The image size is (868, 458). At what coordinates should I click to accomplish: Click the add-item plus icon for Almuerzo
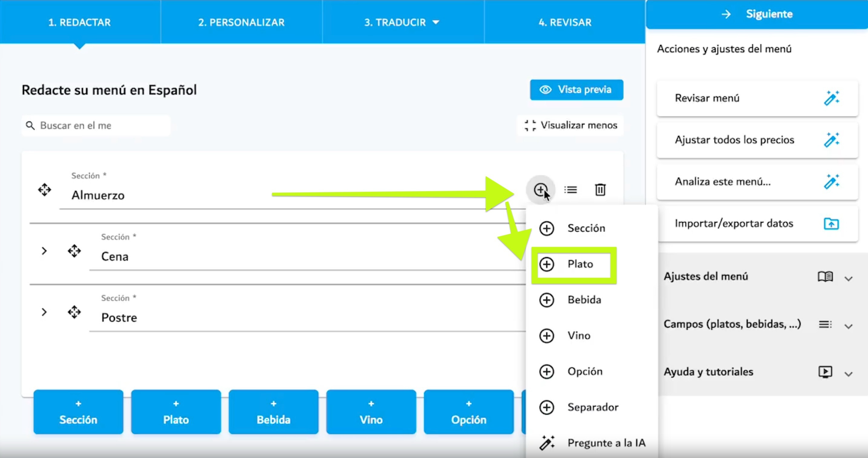point(540,189)
